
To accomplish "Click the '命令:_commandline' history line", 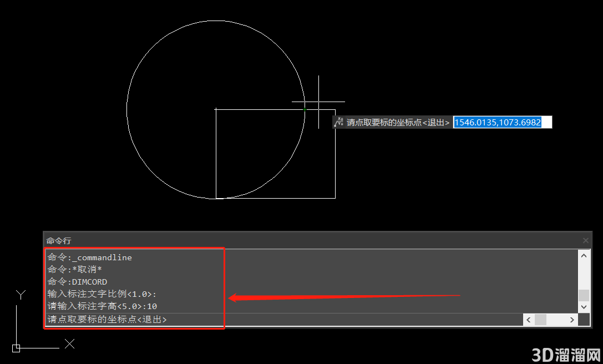I will pos(90,257).
